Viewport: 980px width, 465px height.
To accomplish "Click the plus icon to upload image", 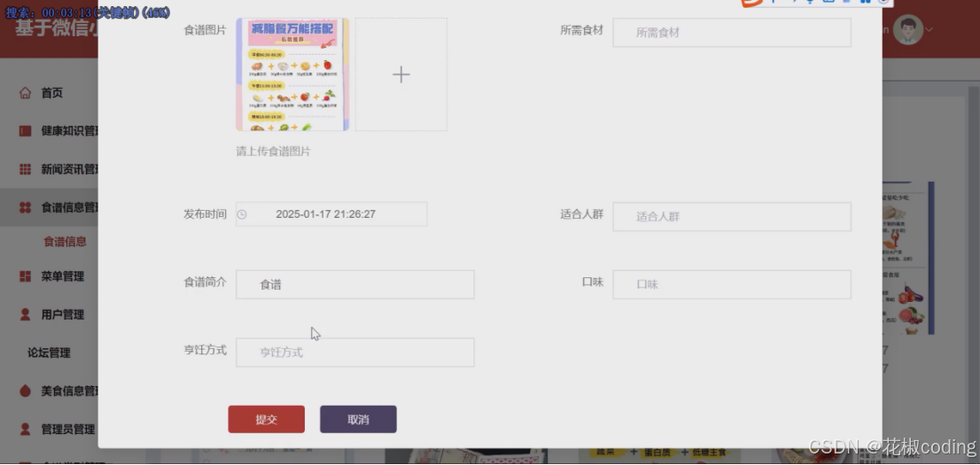I will (401, 75).
